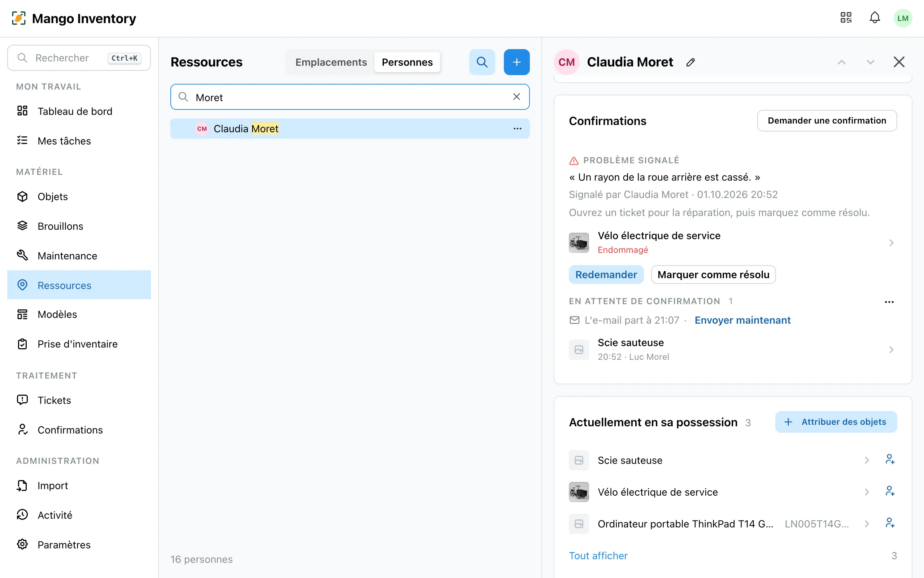Open the LM user avatar menu
The image size is (924, 578).
tap(903, 18)
